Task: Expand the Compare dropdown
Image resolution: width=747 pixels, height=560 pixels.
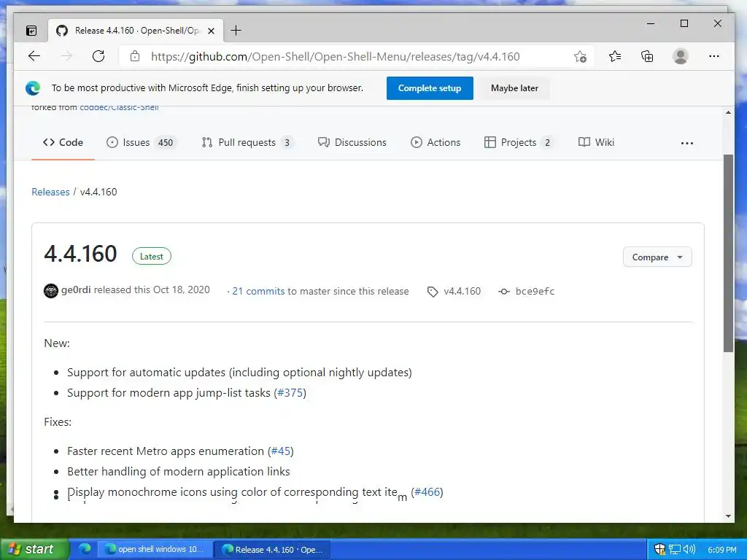Action: coord(657,257)
